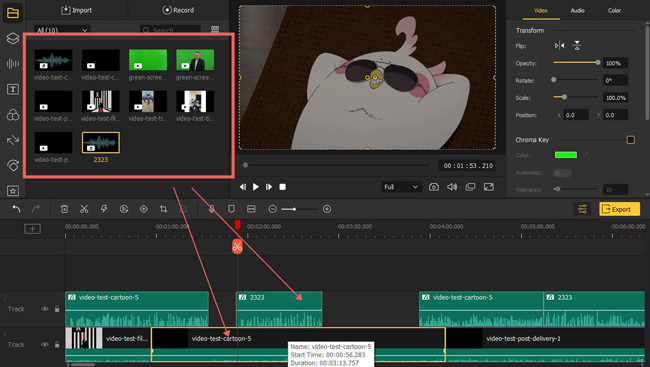
Task: Take a snapshot with camera icon
Action: click(434, 187)
